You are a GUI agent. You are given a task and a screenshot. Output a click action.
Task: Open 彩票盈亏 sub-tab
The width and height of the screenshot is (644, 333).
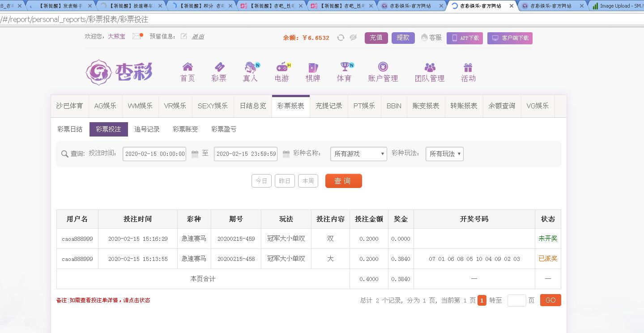point(224,129)
